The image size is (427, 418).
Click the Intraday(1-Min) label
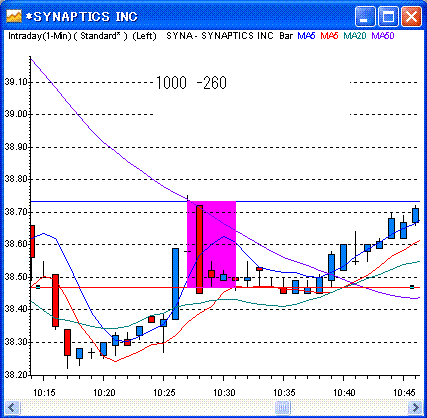(40, 36)
